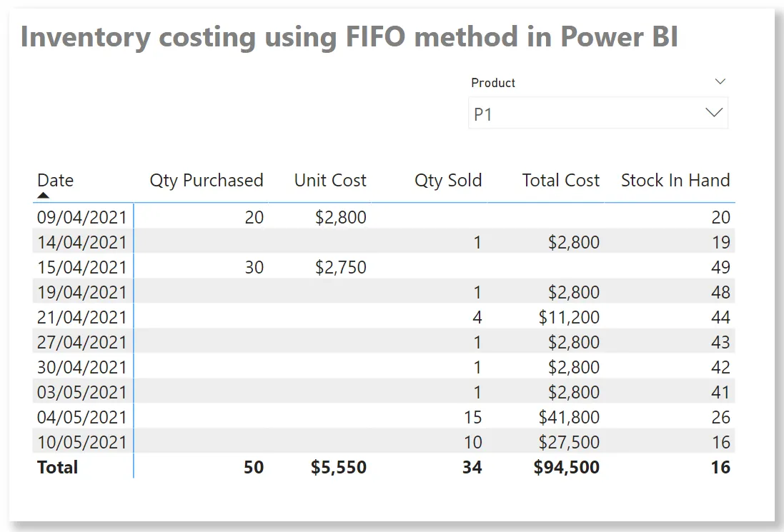784x532 pixels.
Task: Click Qty Purchased value 20
Action: point(254,217)
